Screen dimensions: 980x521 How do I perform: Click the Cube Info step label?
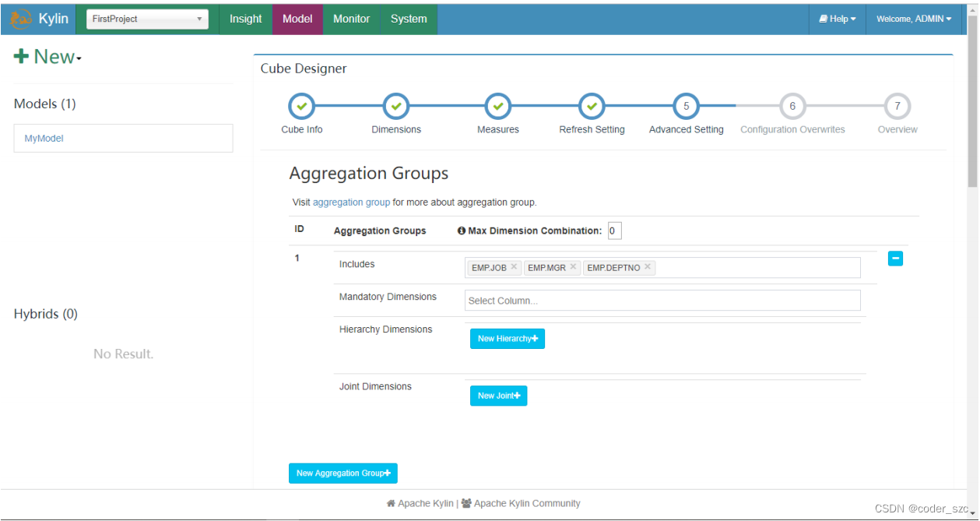(x=302, y=129)
